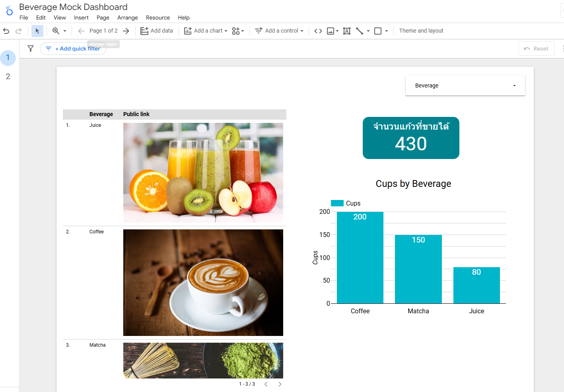This screenshot has height=392, width=564.
Task: Click Add quick filter
Action: pyautogui.click(x=74, y=49)
